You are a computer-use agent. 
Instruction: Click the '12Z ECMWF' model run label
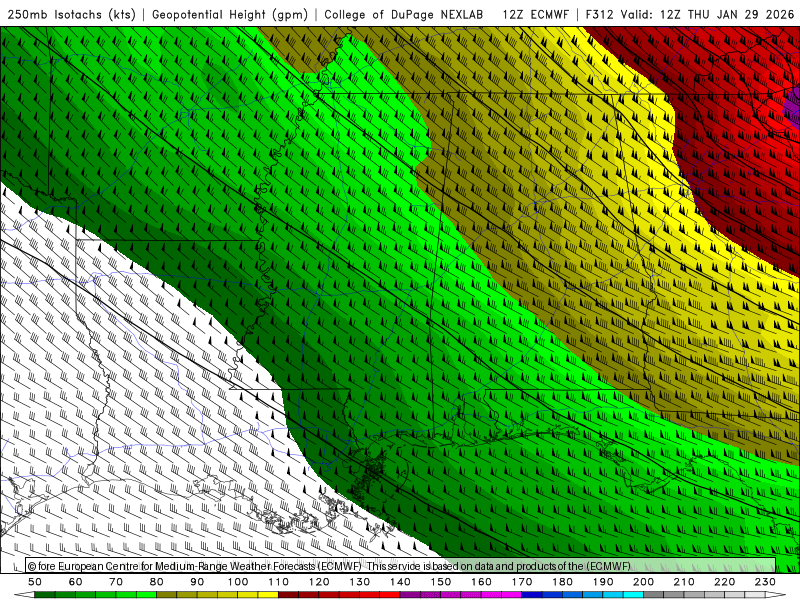click(535, 15)
